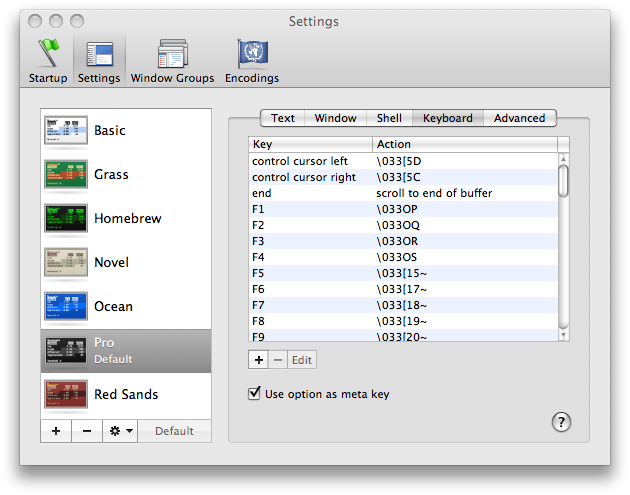Click the 'scroll to end of buffer' action
Image resolution: width=630 pixels, height=495 pixels.
coord(434,193)
